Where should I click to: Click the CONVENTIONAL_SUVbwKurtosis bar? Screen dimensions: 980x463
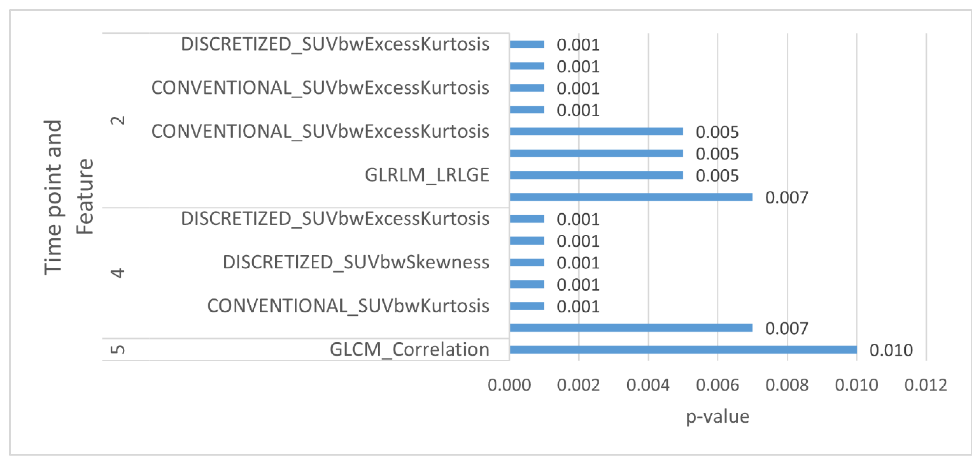pos(527,306)
